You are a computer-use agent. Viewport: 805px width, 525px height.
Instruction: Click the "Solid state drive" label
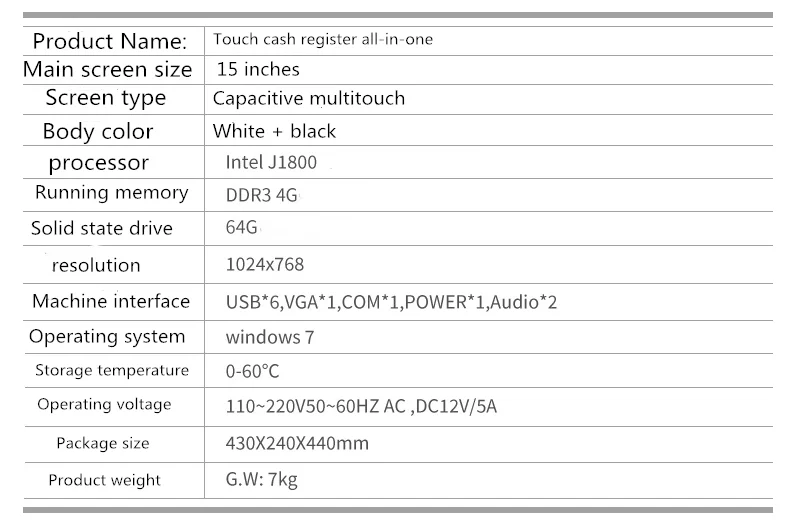click(x=102, y=229)
